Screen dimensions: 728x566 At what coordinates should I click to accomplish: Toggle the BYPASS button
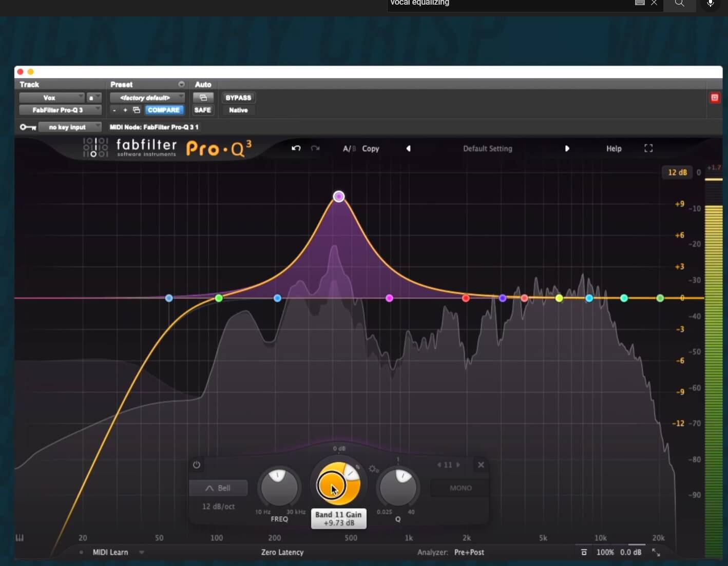point(238,97)
